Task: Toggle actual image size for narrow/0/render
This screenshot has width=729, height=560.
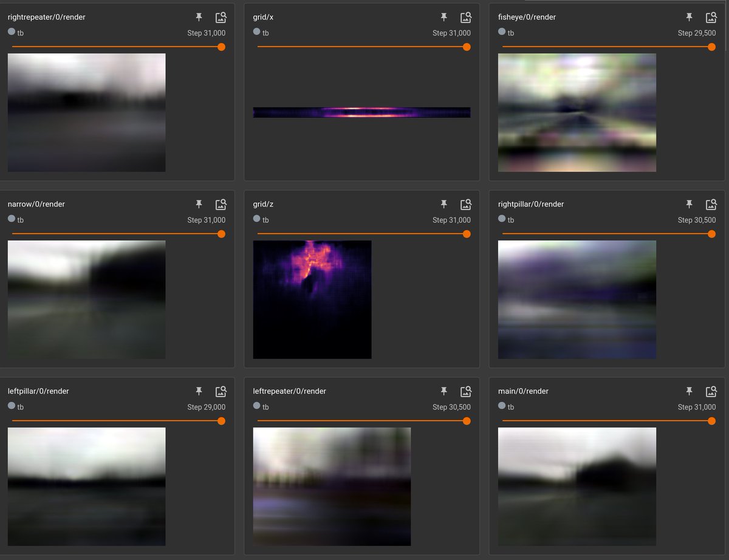Action: 221,205
